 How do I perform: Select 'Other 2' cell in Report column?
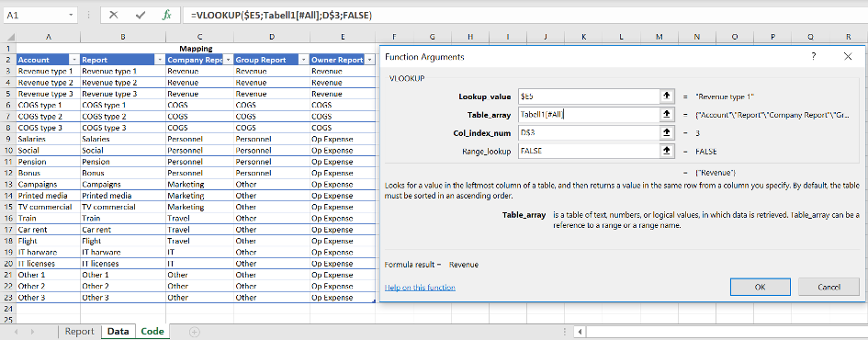[x=123, y=287]
